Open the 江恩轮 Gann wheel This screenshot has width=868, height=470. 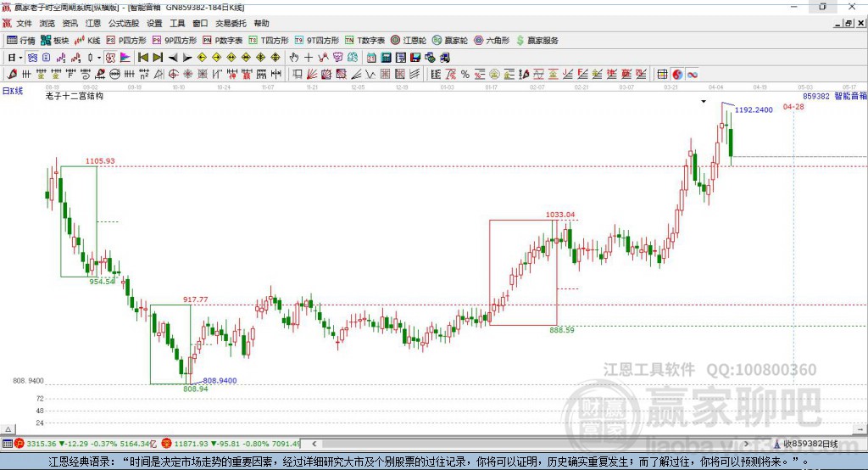click(409, 41)
